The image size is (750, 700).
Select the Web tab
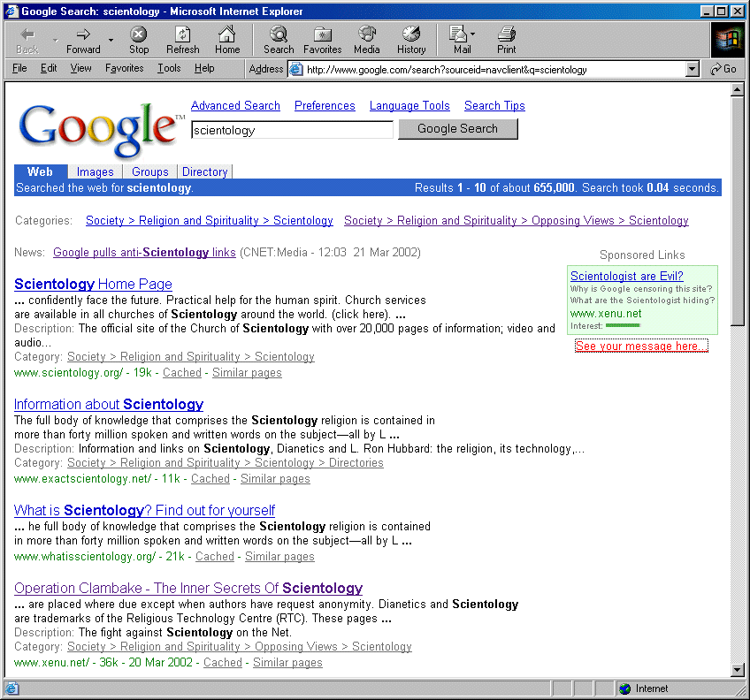tap(40, 171)
